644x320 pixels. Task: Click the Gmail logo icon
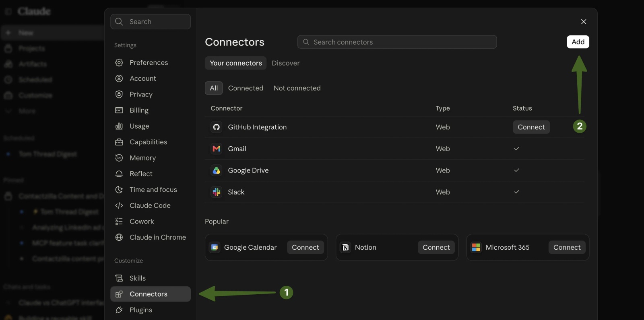click(217, 149)
